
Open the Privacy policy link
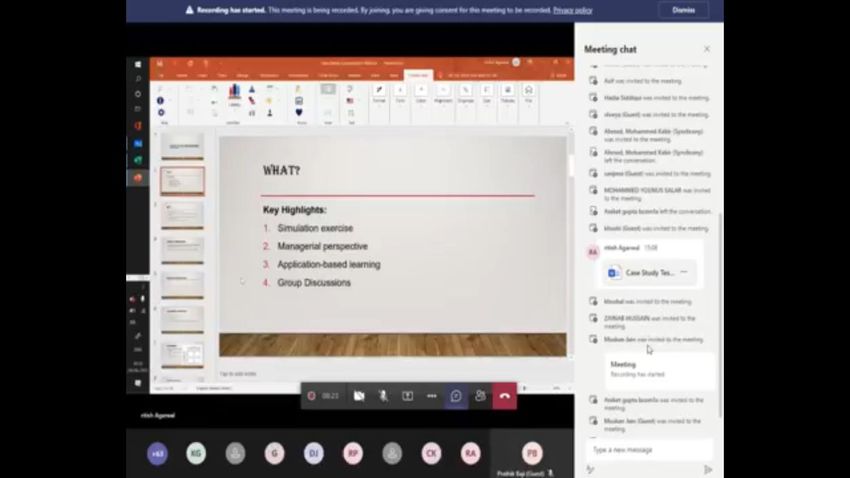(x=572, y=10)
